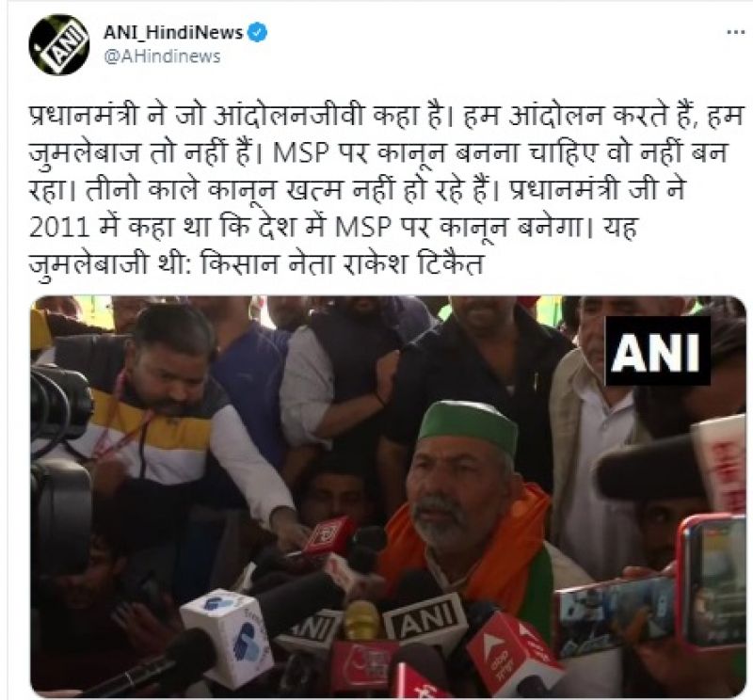Click the green cap on the speaker

coord(468,422)
